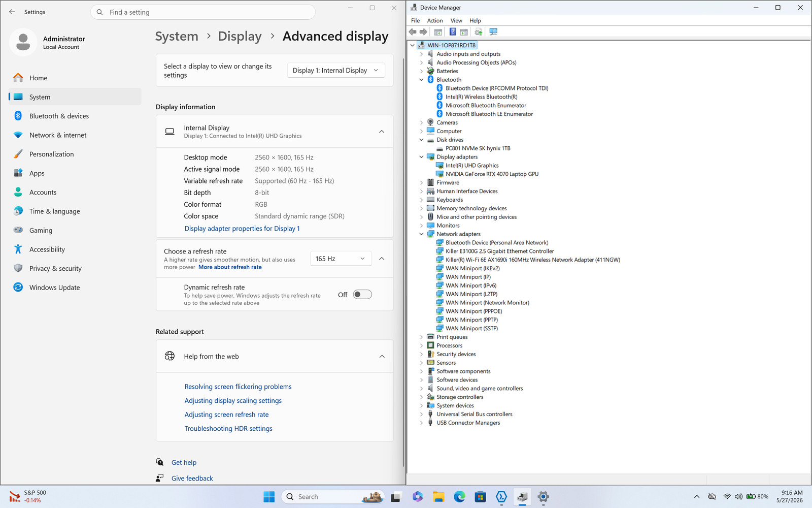
Task: Click the Copilot taskbar icon
Action: pyautogui.click(x=418, y=497)
